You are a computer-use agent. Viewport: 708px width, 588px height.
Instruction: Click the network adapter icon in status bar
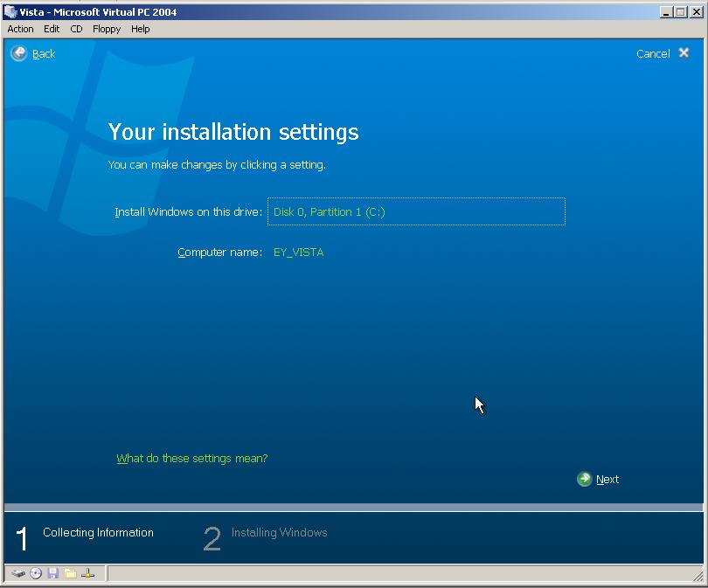(x=87, y=573)
